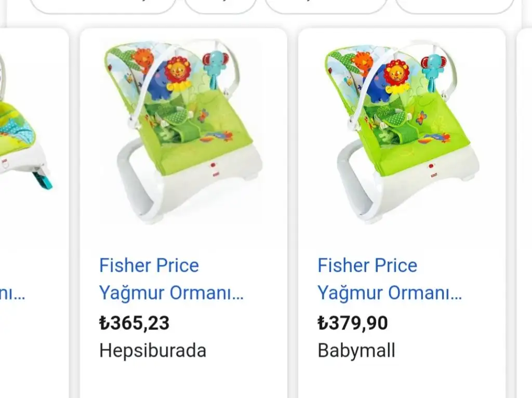The width and height of the screenshot is (532, 398).
Task: Click the Fisher Price title above ₺379,90
Action: tap(390, 279)
